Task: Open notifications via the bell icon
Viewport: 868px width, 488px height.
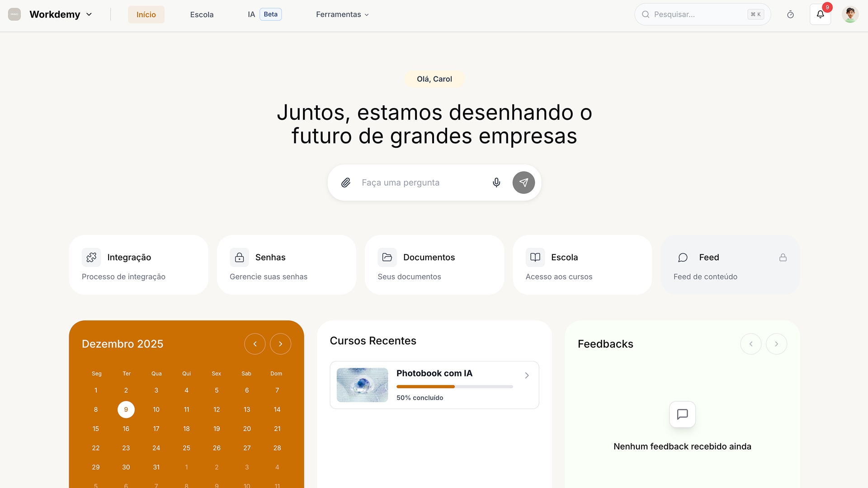Action: [x=821, y=14]
